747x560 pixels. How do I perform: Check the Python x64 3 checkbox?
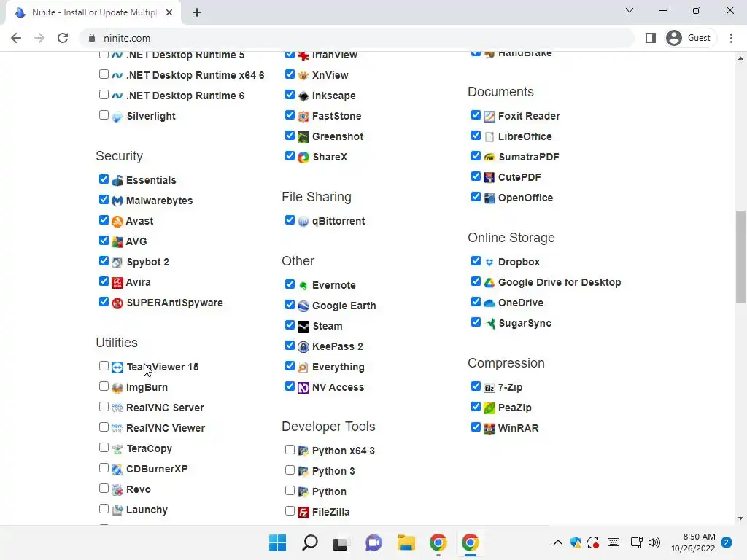(290, 449)
